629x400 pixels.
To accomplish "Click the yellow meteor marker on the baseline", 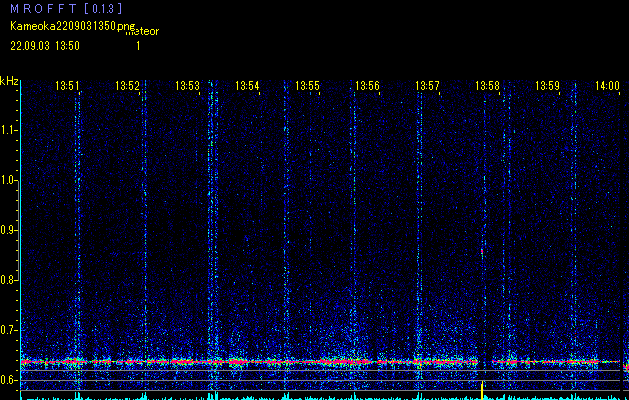I will pos(482,389).
